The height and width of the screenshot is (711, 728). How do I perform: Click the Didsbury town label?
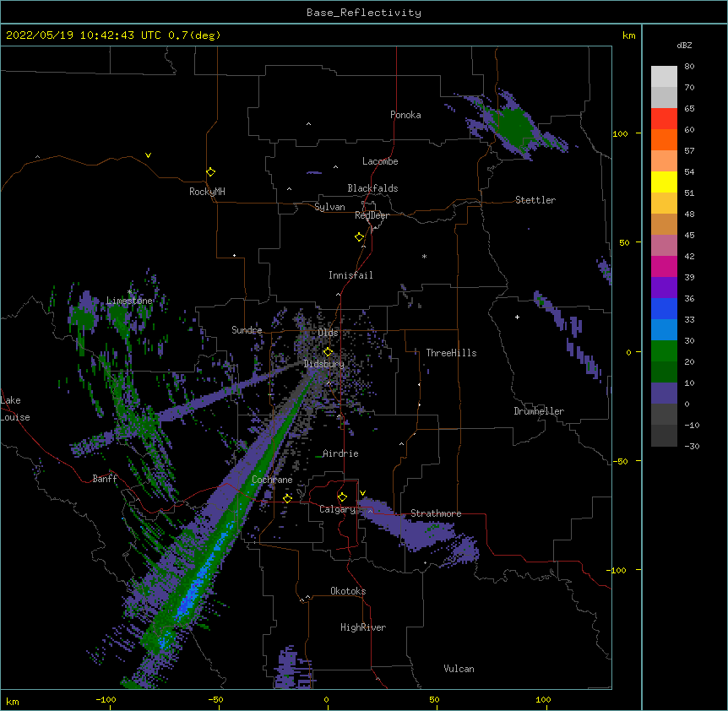[x=324, y=364]
